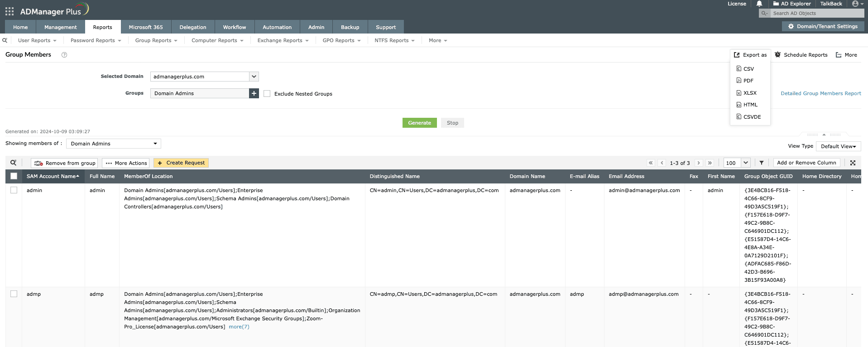This screenshot has height=347, width=868.
Task: Open Detailed Group Members Report link
Action: [x=821, y=93]
